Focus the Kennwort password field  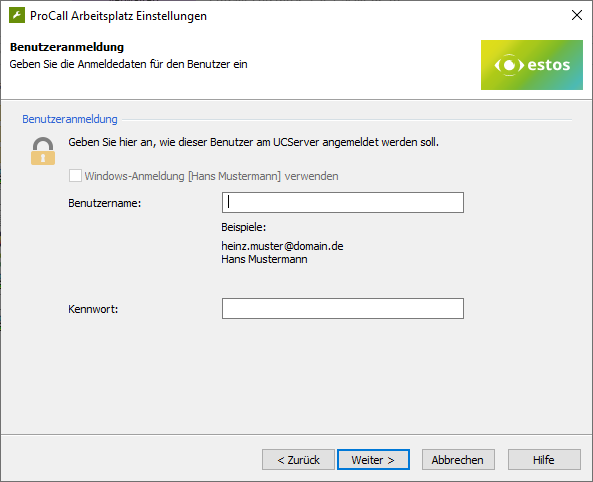tap(343, 308)
